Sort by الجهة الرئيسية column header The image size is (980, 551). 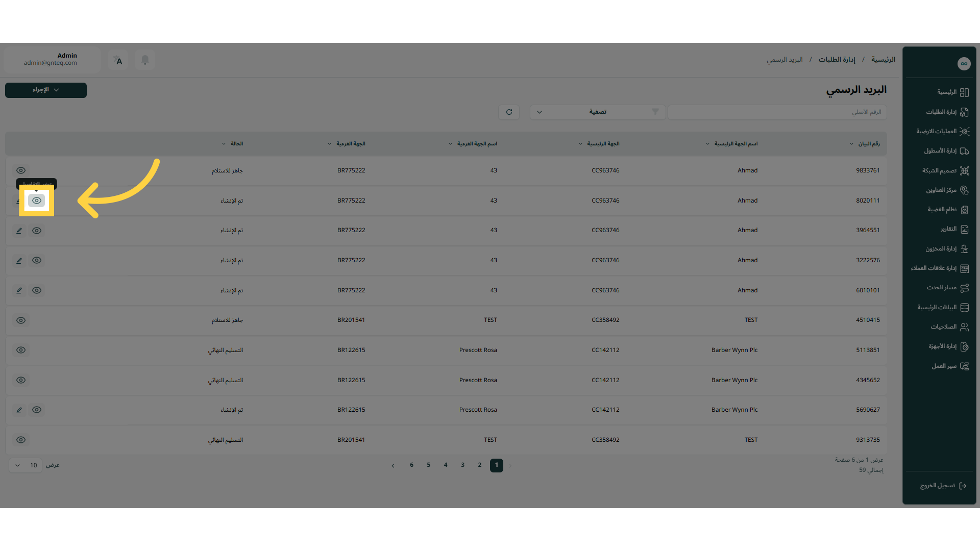[x=599, y=144]
